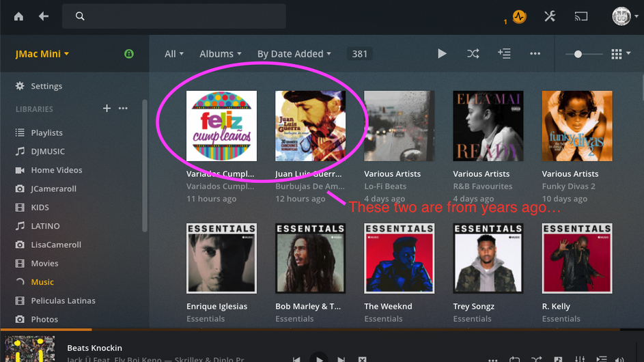Open the Peliculas Latinas library
Image resolution: width=644 pixels, height=362 pixels.
pyautogui.click(x=64, y=301)
